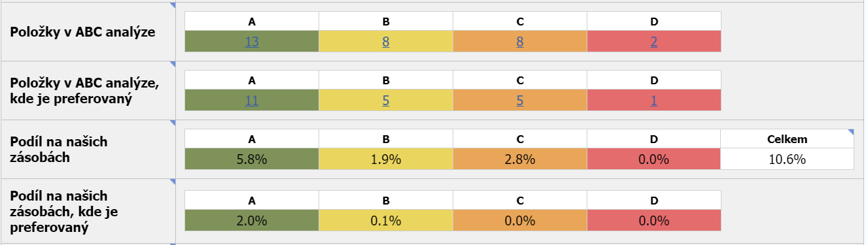Select the yellow 1.9% cell
Screen dimensions: 868x245
point(386,159)
